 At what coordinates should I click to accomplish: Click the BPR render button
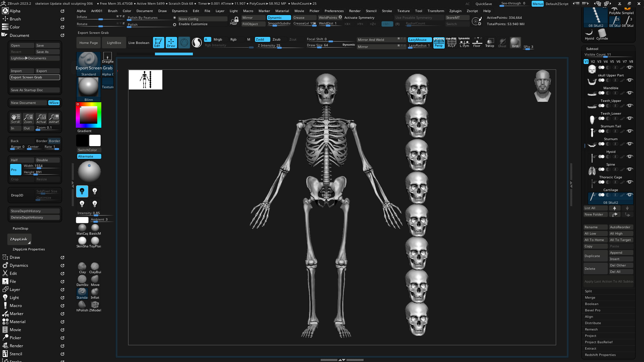pyautogui.click(x=515, y=43)
